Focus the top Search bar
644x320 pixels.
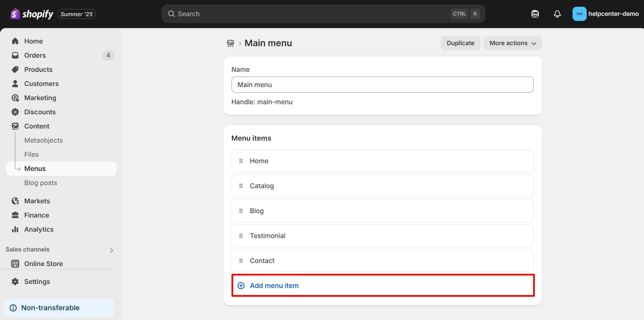click(313, 14)
